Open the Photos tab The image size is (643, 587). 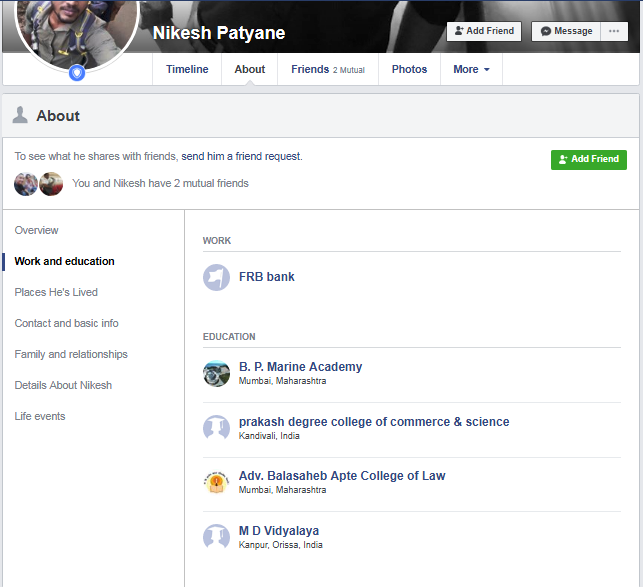[409, 69]
